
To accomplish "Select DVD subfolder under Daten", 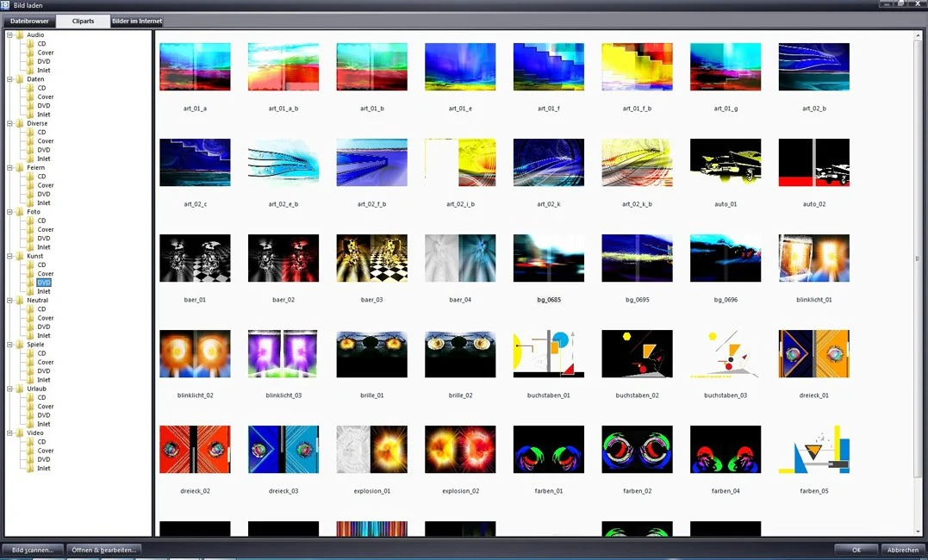I will (44, 106).
